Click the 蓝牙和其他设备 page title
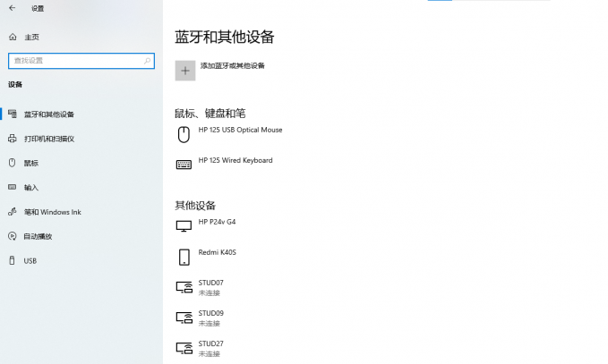Image resolution: width=608 pixels, height=364 pixels. pyautogui.click(x=225, y=38)
